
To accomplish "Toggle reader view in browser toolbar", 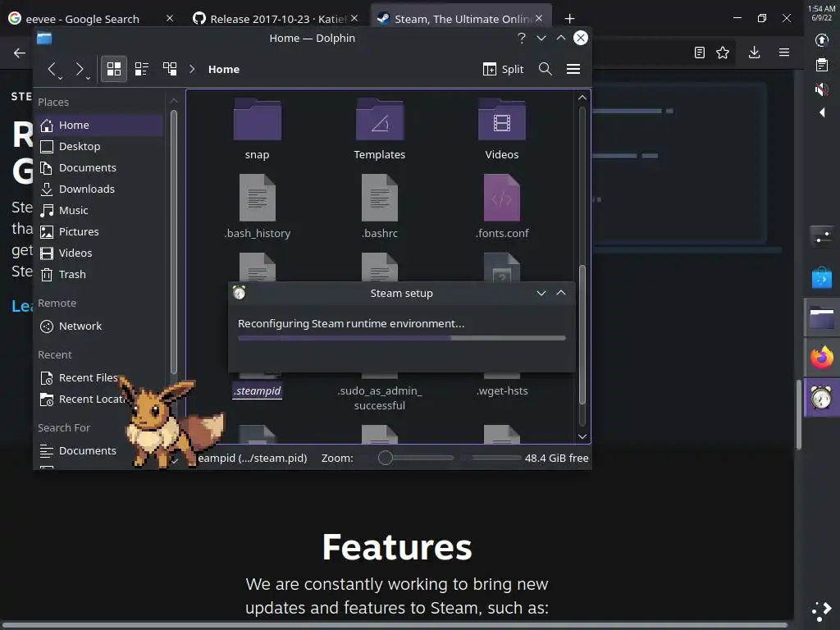I will coord(699,52).
